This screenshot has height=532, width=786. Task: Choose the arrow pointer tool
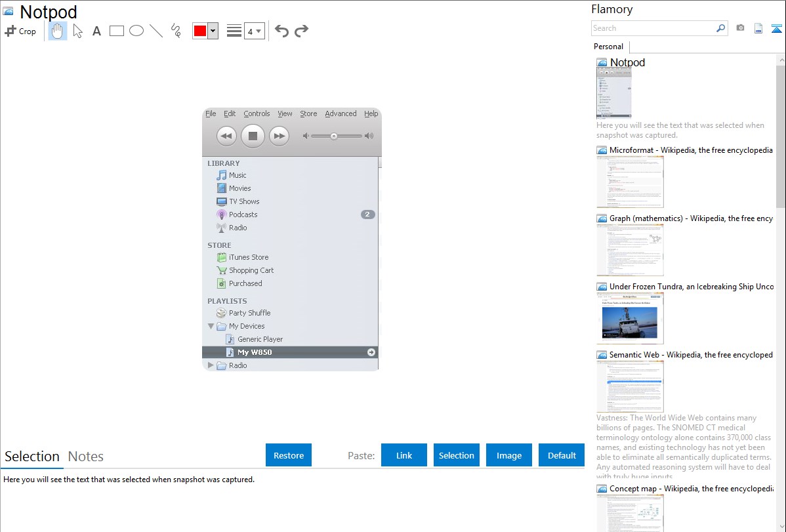(77, 31)
